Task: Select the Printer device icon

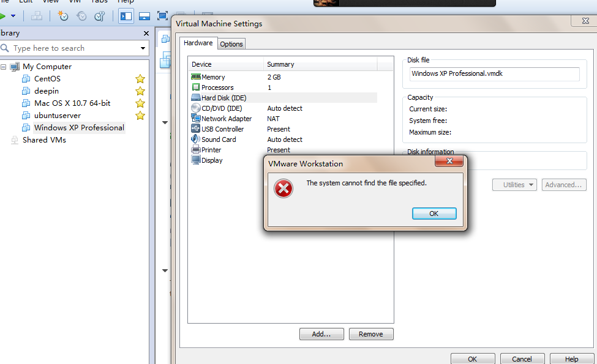Action: pyautogui.click(x=196, y=149)
